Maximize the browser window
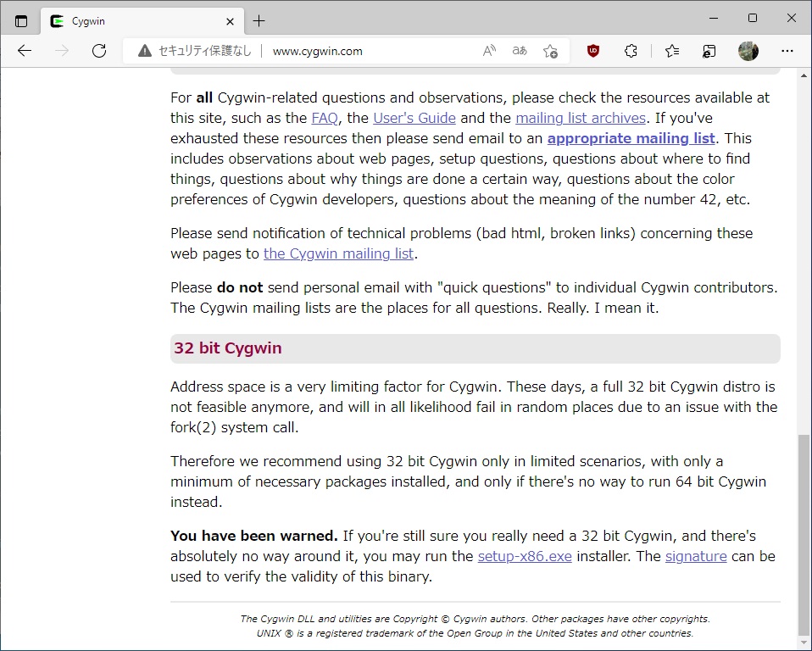 tap(753, 18)
